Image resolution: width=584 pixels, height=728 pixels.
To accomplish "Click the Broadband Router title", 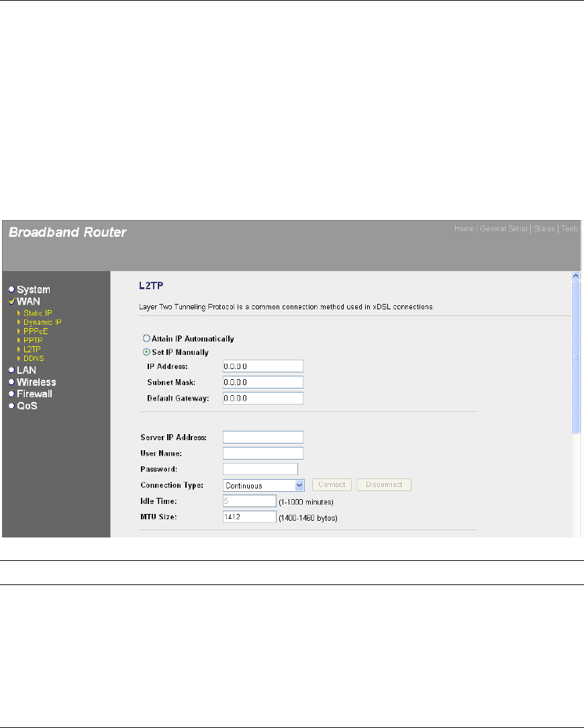I will (67, 232).
